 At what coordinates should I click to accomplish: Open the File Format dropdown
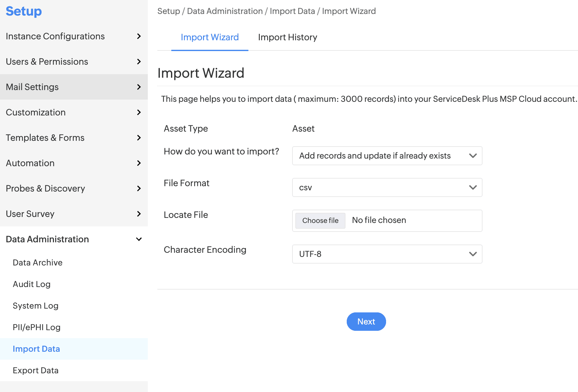click(387, 187)
